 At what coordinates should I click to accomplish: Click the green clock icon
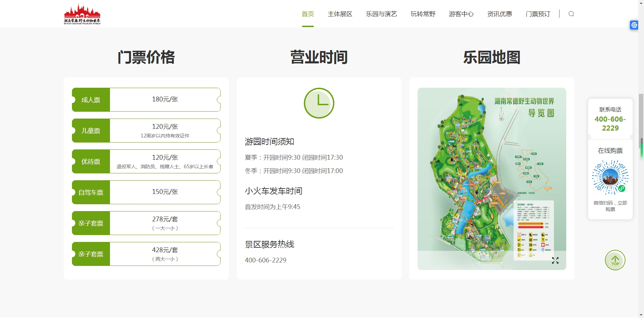[319, 103]
